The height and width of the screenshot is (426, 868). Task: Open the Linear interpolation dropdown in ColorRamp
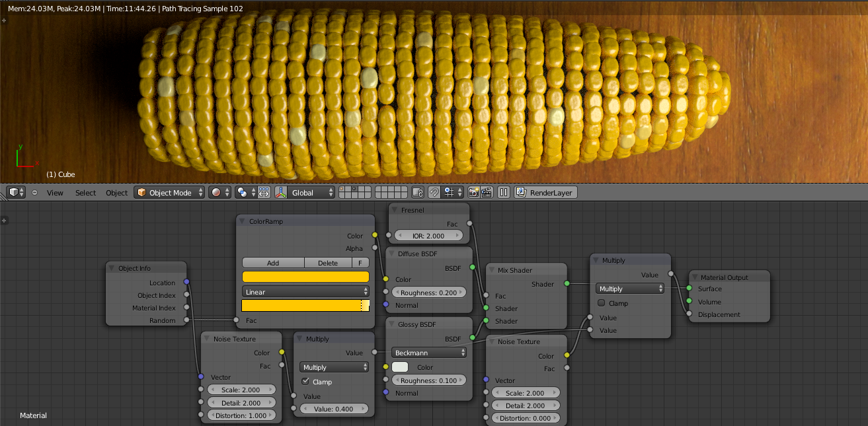(x=305, y=291)
